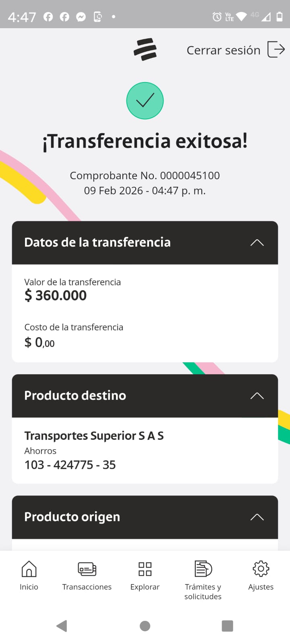Collapse the Producto origen section
The image size is (290, 644).
[x=257, y=517]
